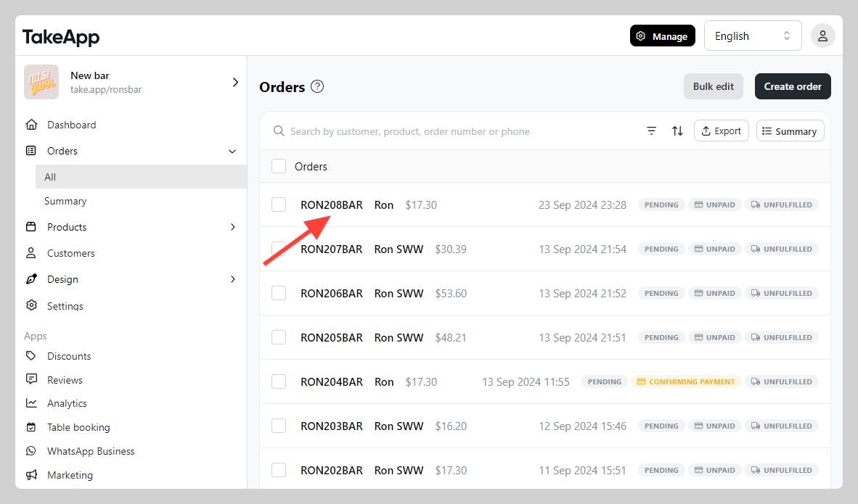Open Settings from sidebar
Screen dimensions: 858x504
(65, 305)
